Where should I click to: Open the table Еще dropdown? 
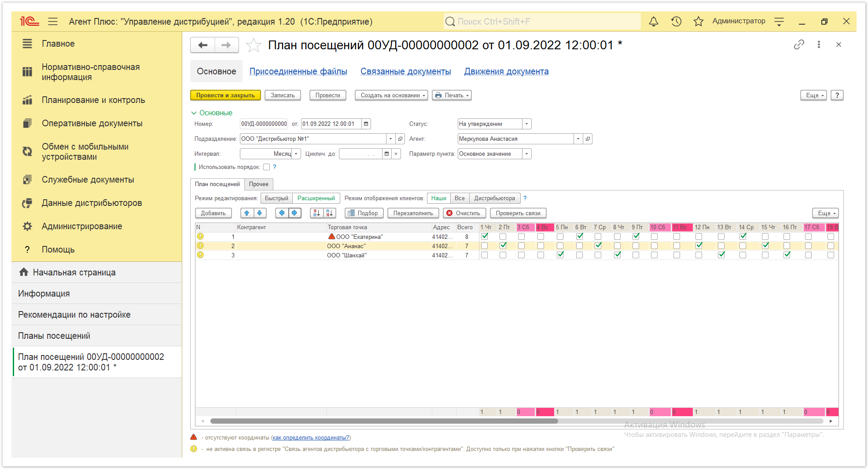(x=825, y=213)
